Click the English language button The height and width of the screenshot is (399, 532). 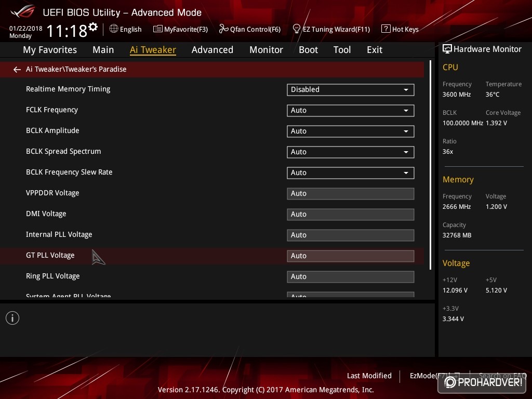coord(130,29)
